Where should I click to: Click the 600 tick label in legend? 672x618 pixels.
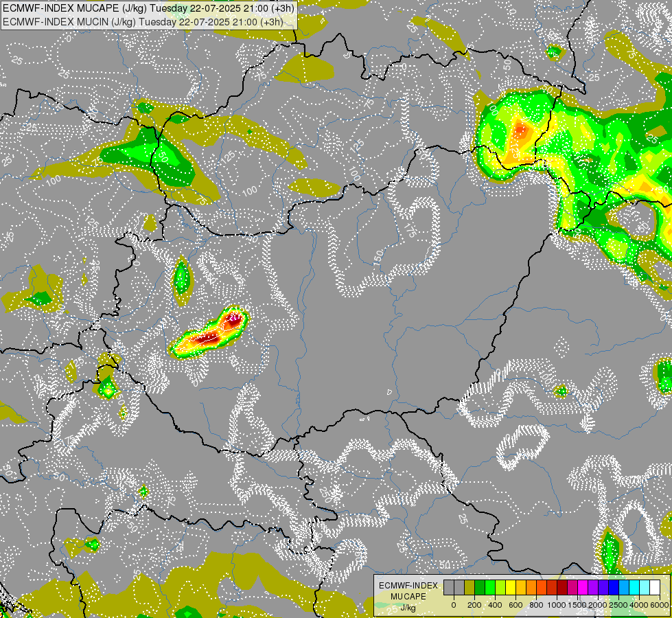point(515,605)
